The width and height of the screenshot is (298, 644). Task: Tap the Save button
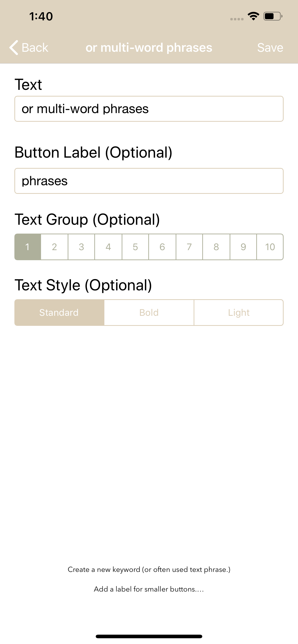(x=270, y=47)
